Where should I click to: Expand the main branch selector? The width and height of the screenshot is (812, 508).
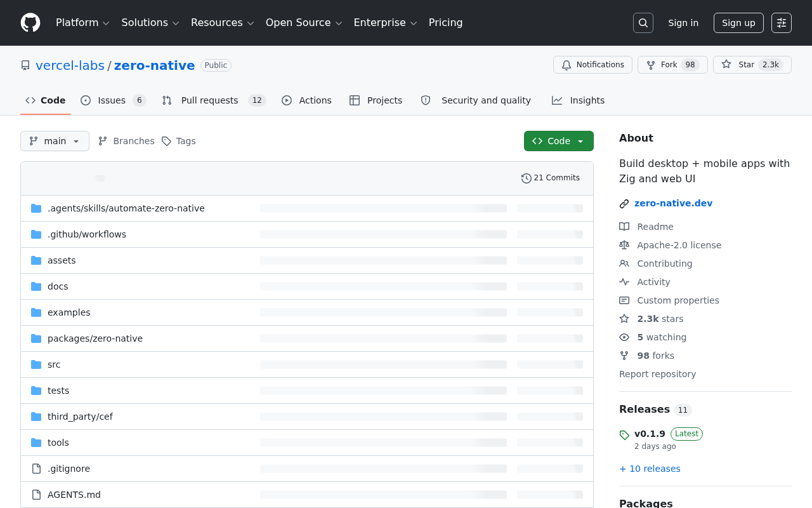click(x=55, y=141)
